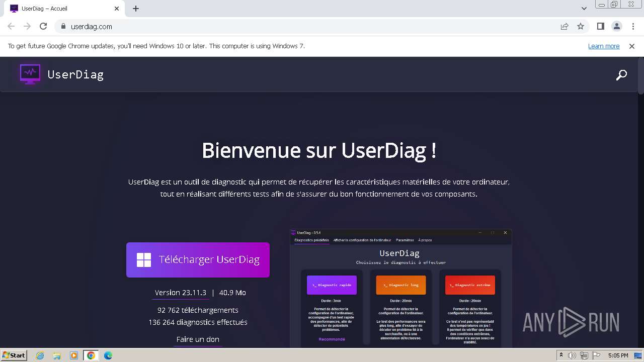Viewport: 644px width, 362px height.
Task: Click the 40.9 Mo file size text
Action: pos(232,293)
